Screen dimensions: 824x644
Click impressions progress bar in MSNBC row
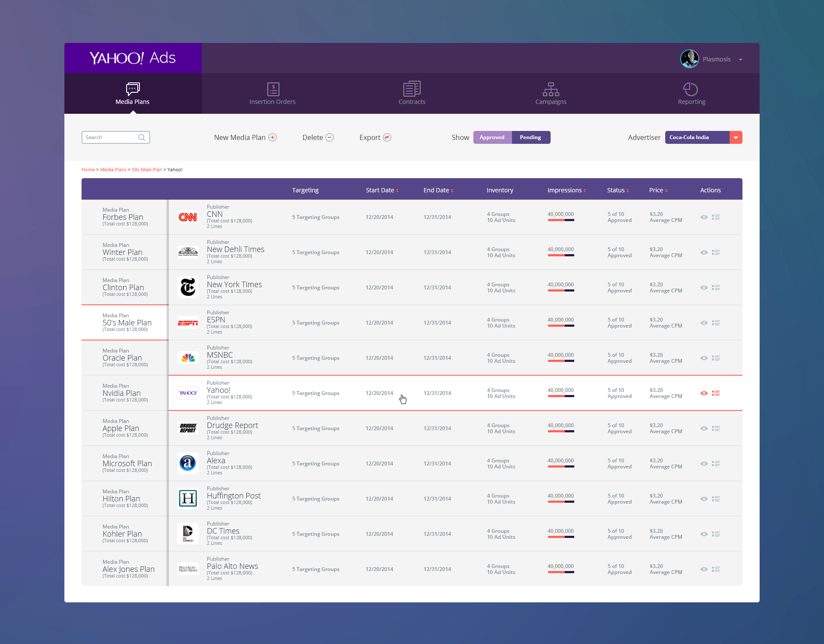[560, 361]
